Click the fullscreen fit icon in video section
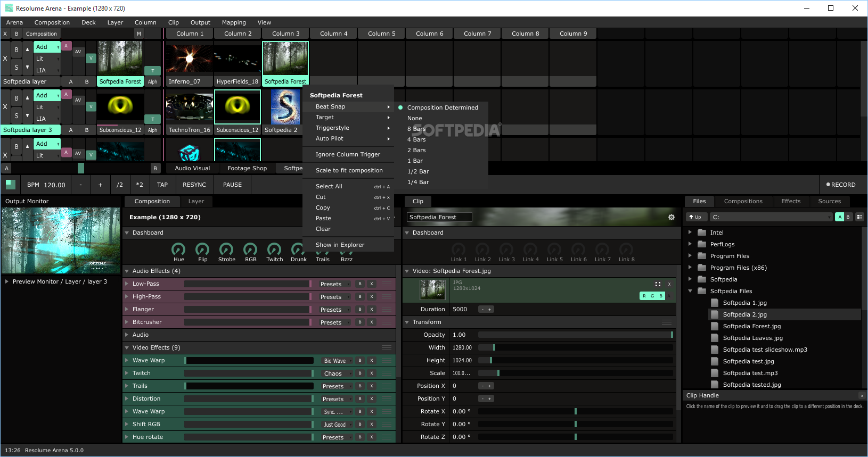Viewport: 868px width, 457px height. pos(658,284)
